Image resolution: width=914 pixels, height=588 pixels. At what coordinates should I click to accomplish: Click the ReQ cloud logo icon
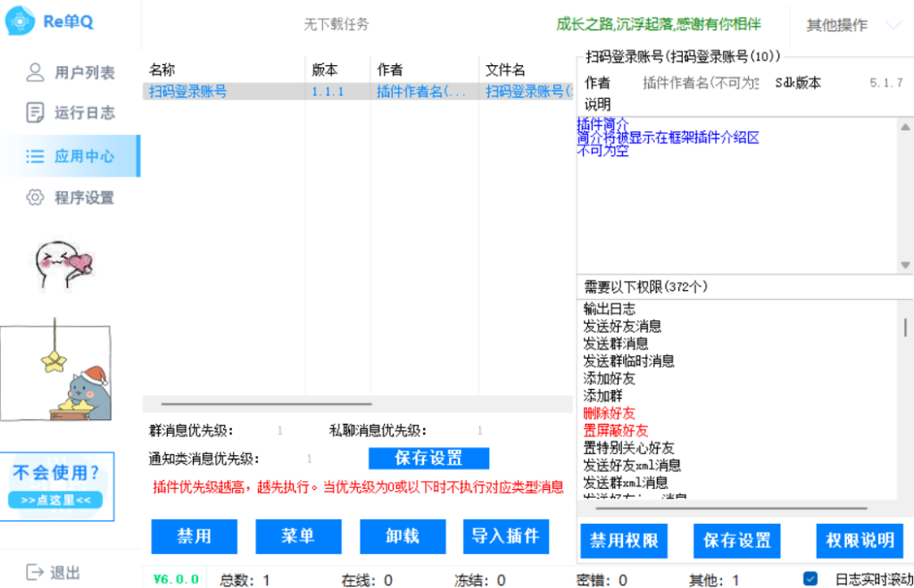tap(21, 22)
